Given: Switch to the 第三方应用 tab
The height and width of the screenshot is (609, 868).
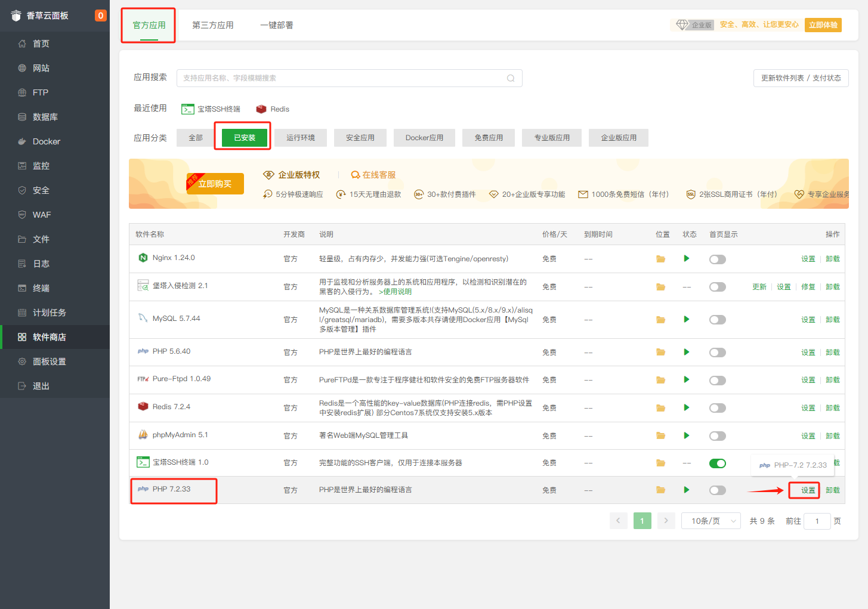Looking at the screenshot, I should tap(213, 25).
